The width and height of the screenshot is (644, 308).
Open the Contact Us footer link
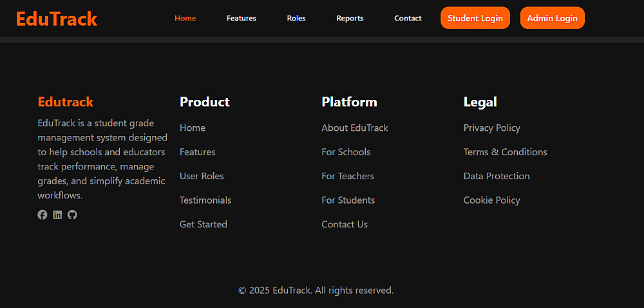pyautogui.click(x=345, y=224)
